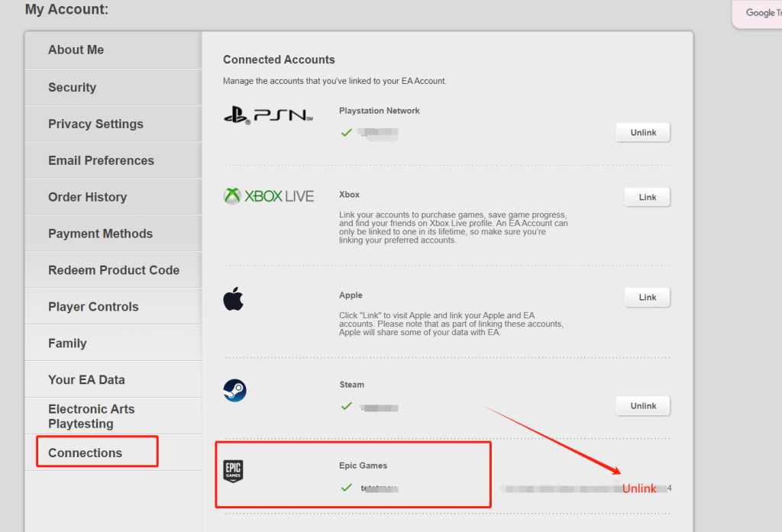Click the Xbox Live logo
The width and height of the screenshot is (782, 532).
269,196
